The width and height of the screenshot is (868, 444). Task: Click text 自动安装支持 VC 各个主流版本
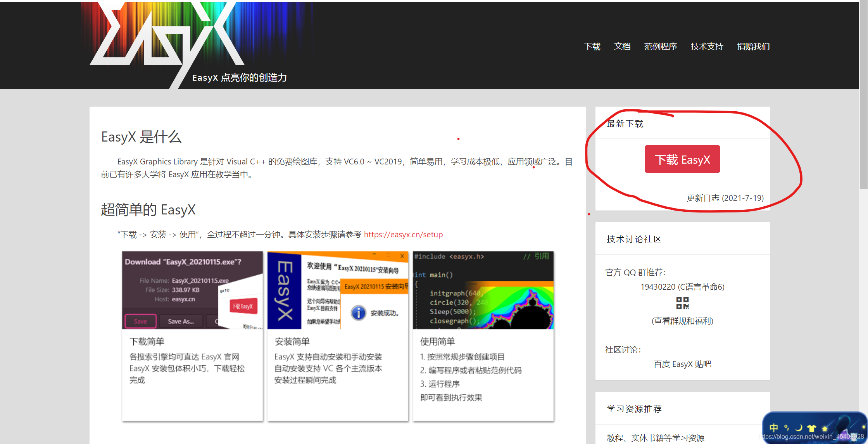(328, 368)
